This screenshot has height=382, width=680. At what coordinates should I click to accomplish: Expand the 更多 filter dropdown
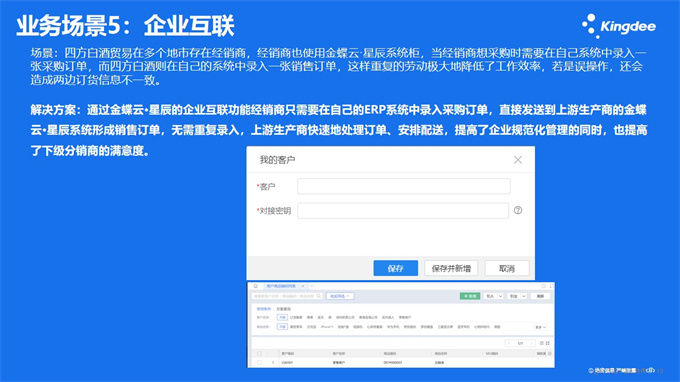click(x=541, y=327)
